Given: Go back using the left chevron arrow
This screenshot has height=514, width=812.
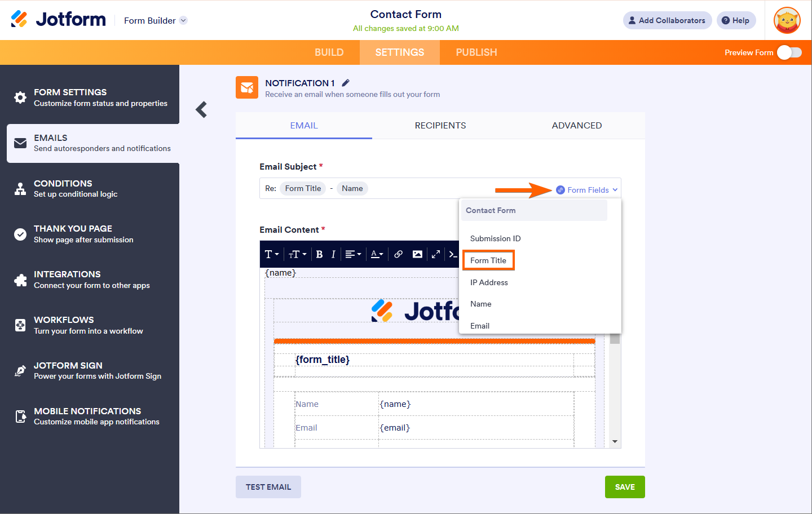Looking at the screenshot, I should pos(201,109).
